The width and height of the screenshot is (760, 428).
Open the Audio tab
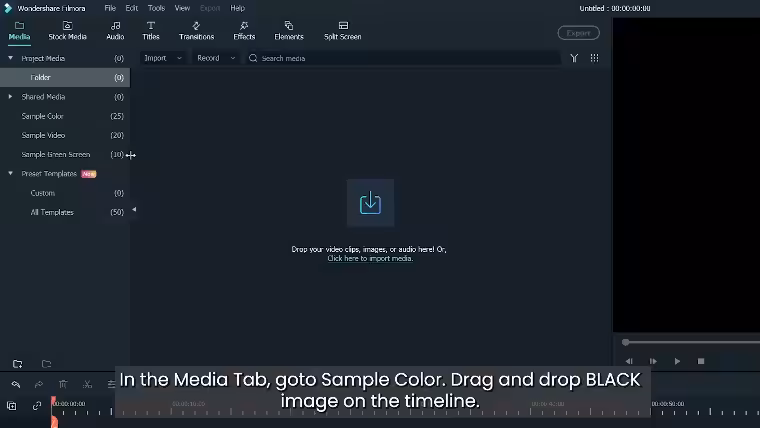(x=115, y=31)
